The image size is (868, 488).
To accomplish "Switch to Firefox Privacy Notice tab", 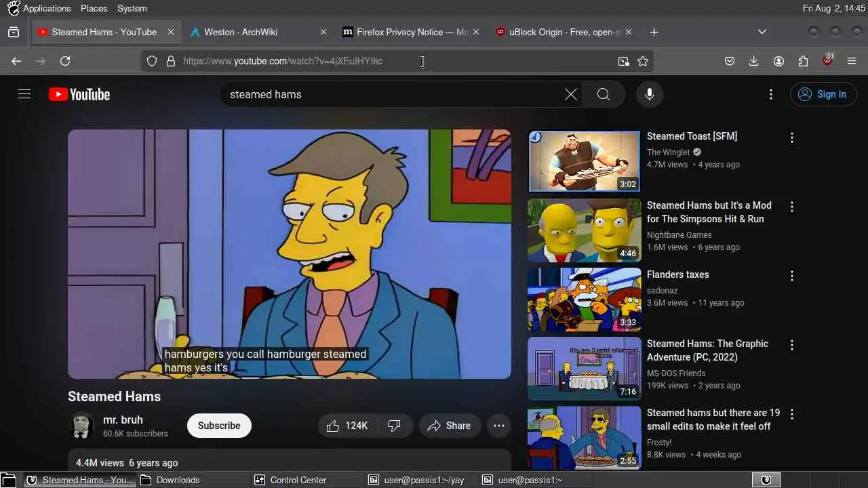I will (x=411, y=32).
